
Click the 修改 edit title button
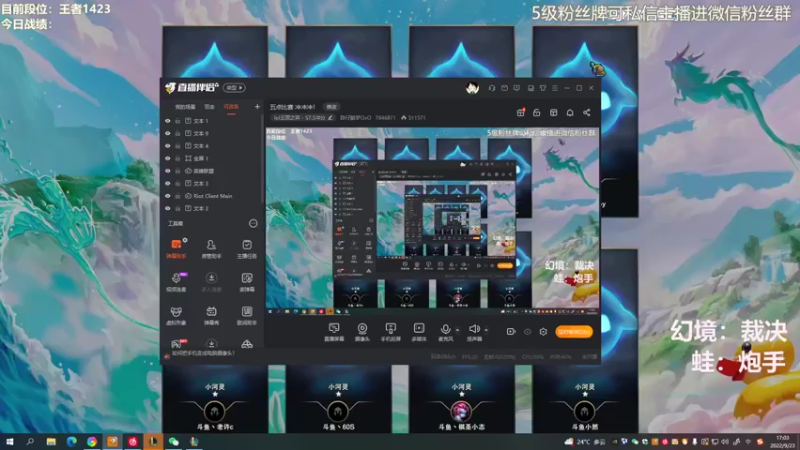point(332,107)
